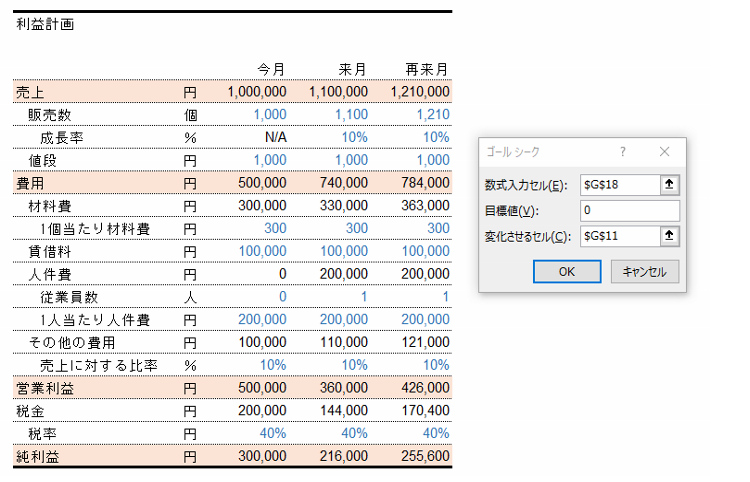Select the 売上に対する比率 label
Screen dimensions: 750x482
[x=99, y=366]
